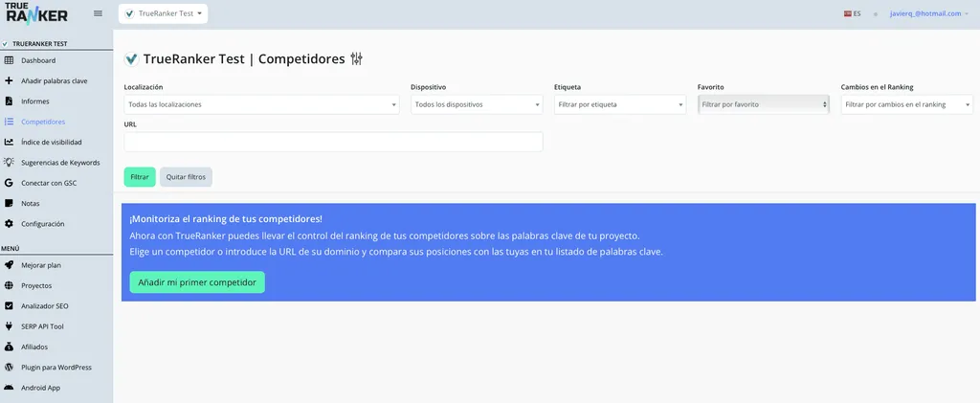980x403 pixels.
Task: Open Filtrar por favorito dropdown
Action: tap(764, 104)
